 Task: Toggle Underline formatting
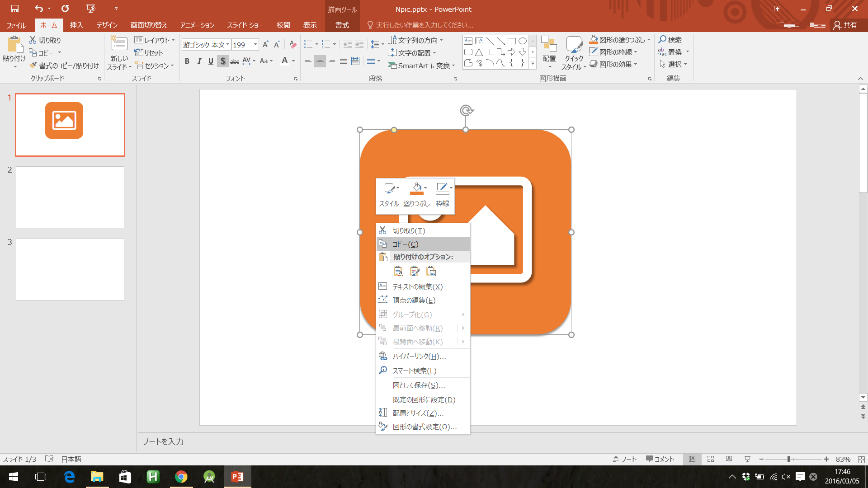(x=211, y=61)
